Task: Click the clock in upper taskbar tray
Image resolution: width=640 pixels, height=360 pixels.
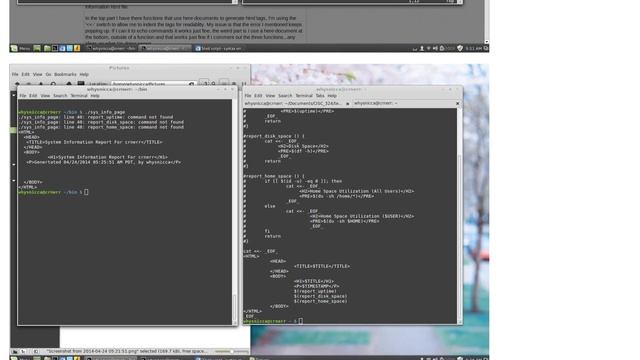Action: [x=473, y=48]
